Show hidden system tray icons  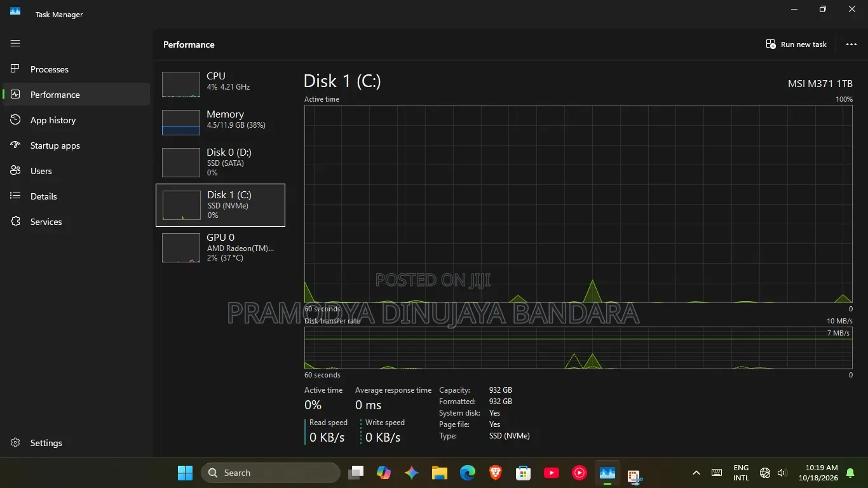coord(696,473)
